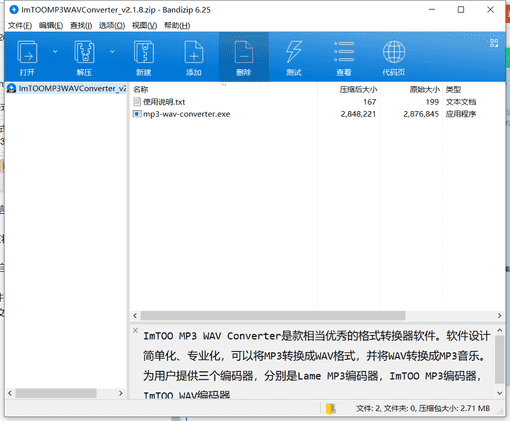Viewport: 510px width, 421px height.
Task: Click the yellow archive icon in status bar
Action: tap(331, 408)
